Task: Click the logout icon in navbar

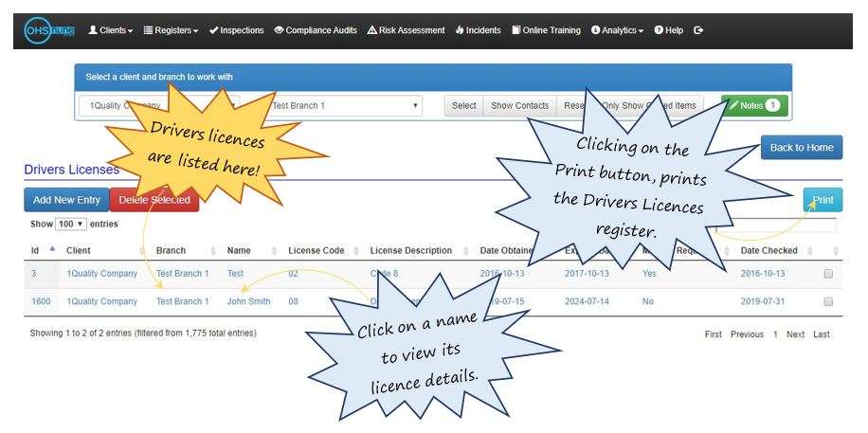Action: [698, 30]
